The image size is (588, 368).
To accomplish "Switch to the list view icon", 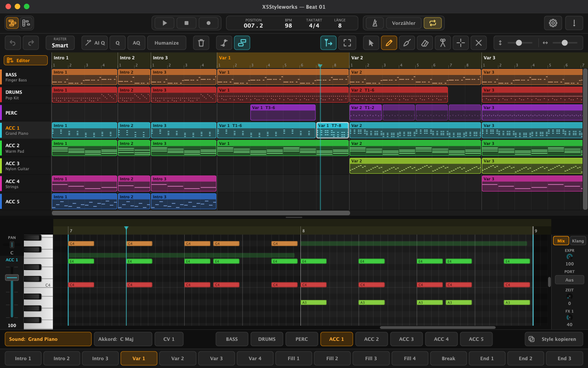I will 26,23.
